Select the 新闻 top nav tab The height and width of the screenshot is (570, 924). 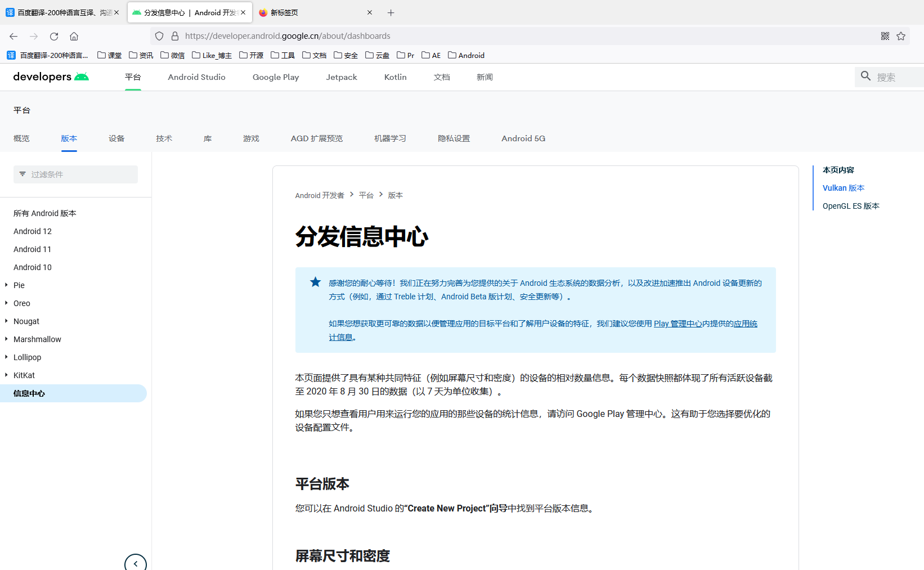[x=485, y=77]
